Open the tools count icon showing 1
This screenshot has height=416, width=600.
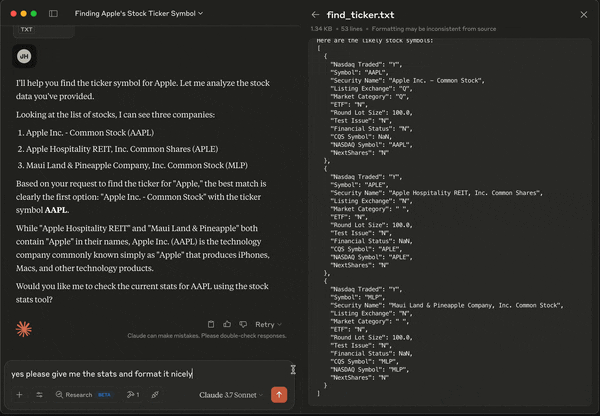(x=133, y=395)
